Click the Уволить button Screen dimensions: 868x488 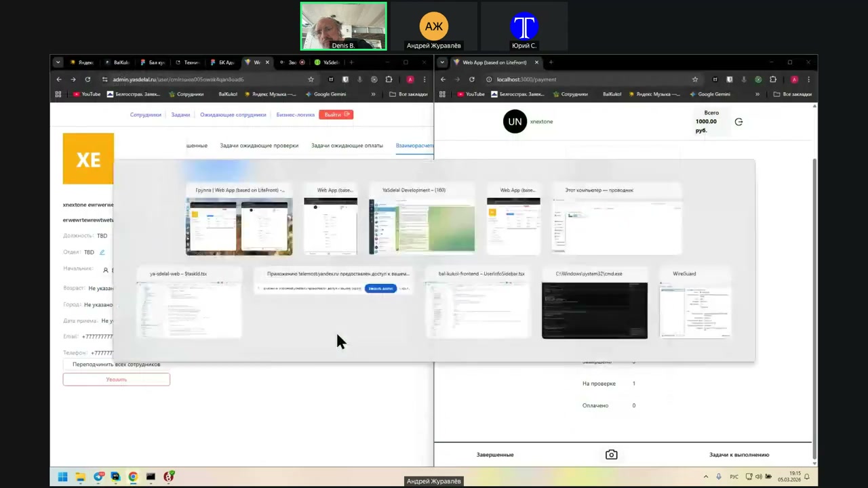tap(116, 380)
